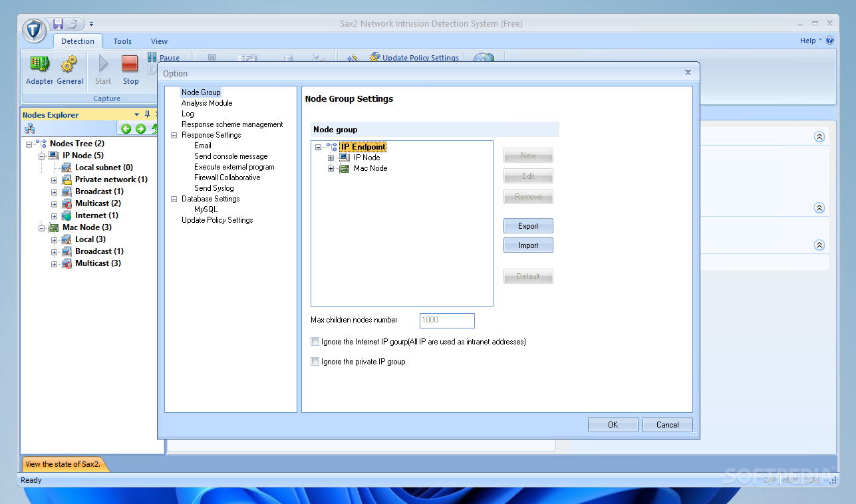Click the blue help question mark icon
This screenshot has height=504, width=856.
(x=830, y=41)
